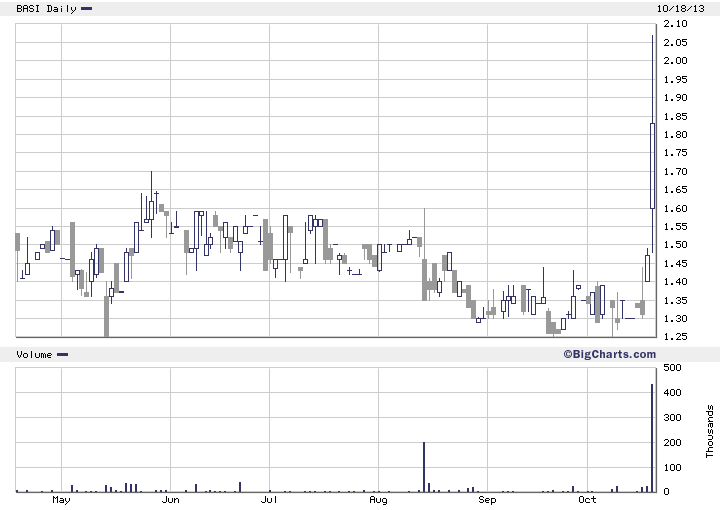Click the 2.00 price axis label
The height and width of the screenshot is (510, 720).
tap(675, 61)
